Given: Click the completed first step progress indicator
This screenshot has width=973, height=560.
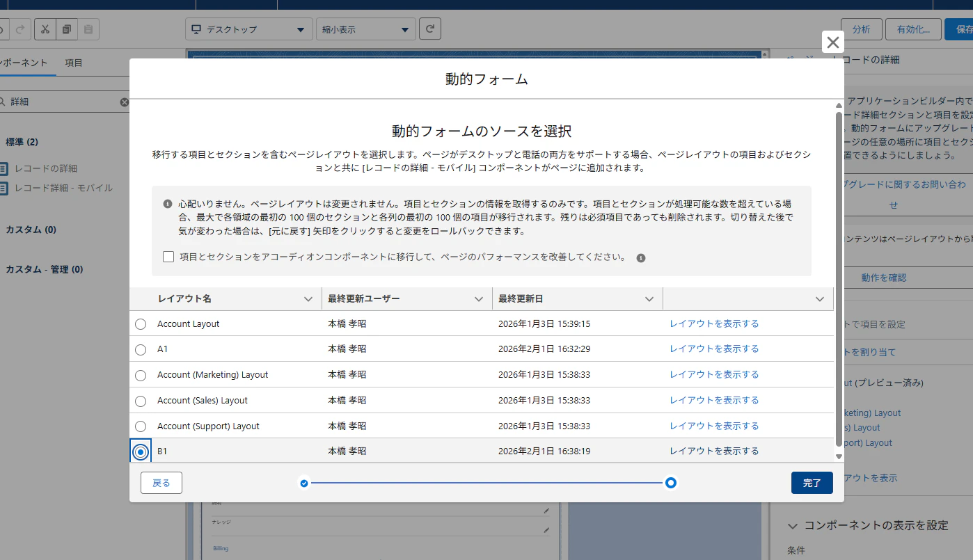Looking at the screenshot, I should [303, 483].
